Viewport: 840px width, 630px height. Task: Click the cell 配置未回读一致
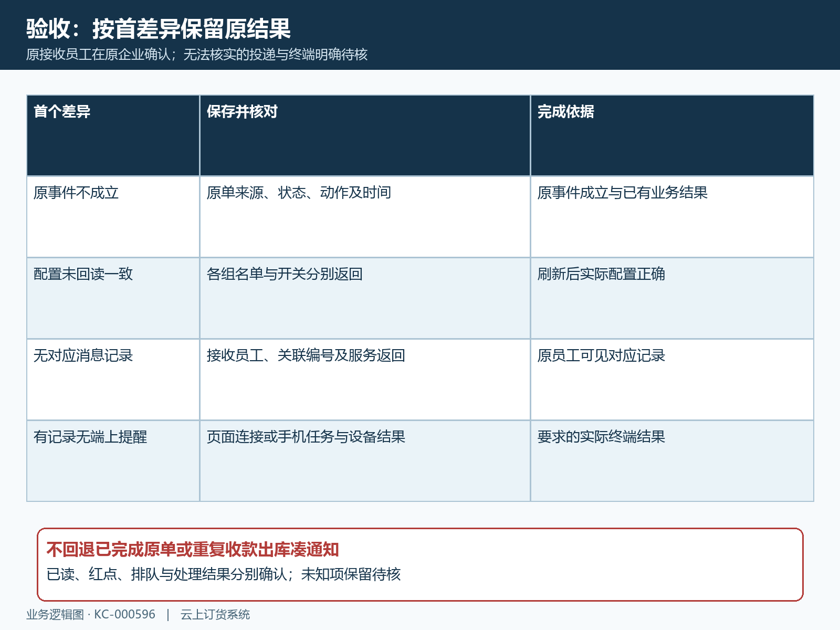tap(113, 298)
